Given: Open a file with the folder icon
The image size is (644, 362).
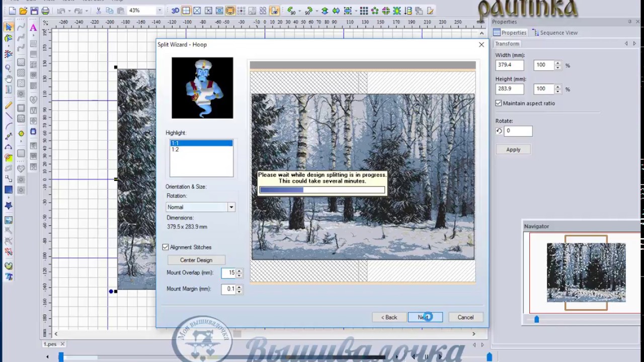Looking at the screenshot, I should point(23,11).
